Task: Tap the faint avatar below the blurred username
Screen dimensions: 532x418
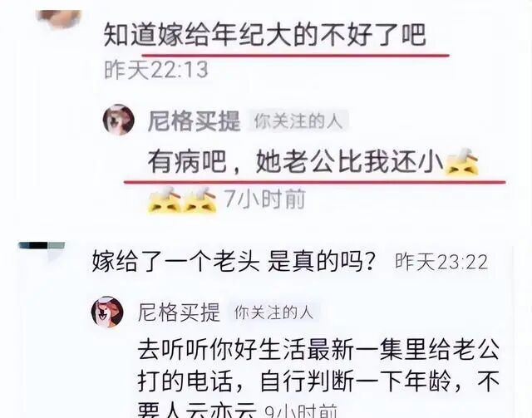Action: click(x=54, y=255)
